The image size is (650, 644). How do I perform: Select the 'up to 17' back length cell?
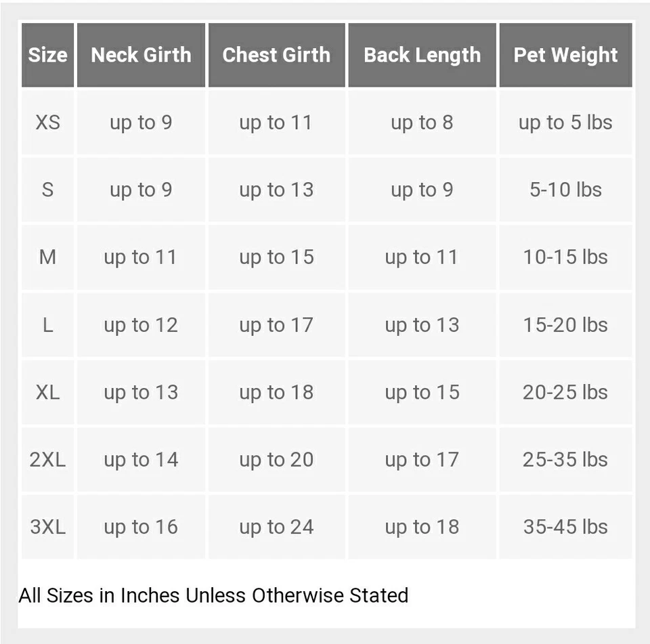tap(422, 460)
